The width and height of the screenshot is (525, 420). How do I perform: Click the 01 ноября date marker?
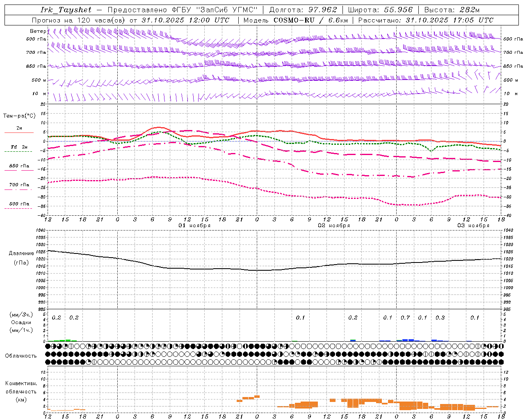[x=194, y=226]
